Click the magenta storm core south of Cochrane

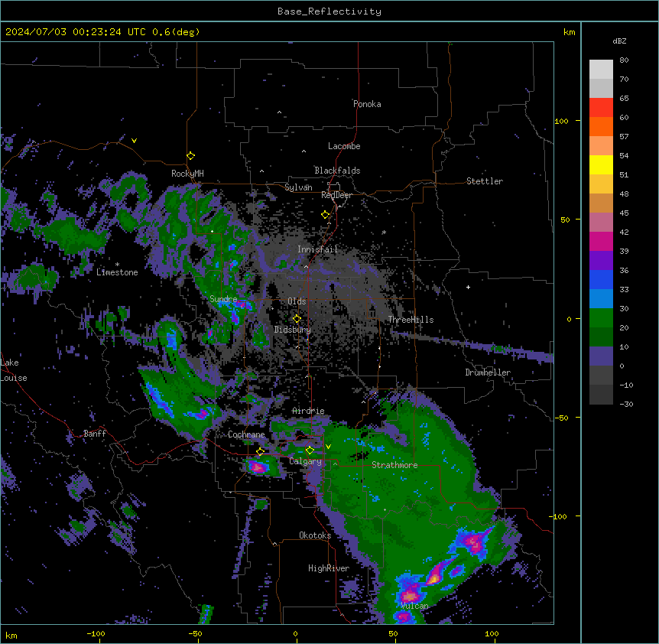coord(257,467)
